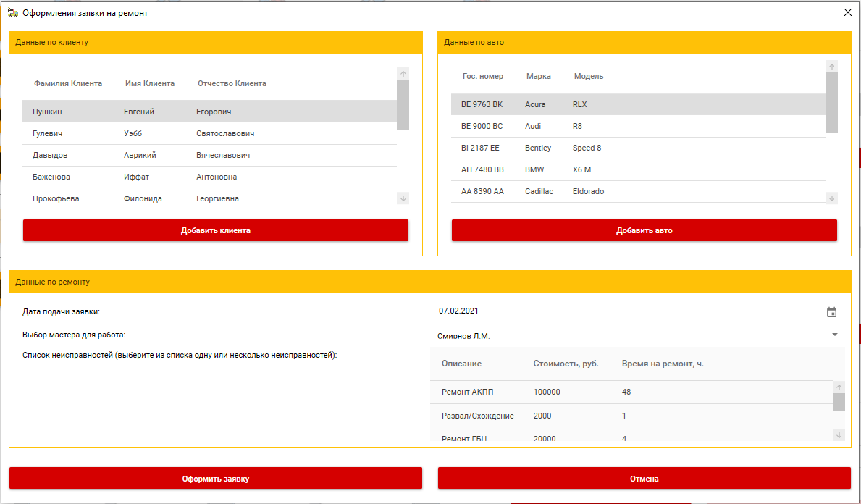Click the faults list scroll up arrow
The width and height of the screenshot is (861, 504).
pos(839,387)
